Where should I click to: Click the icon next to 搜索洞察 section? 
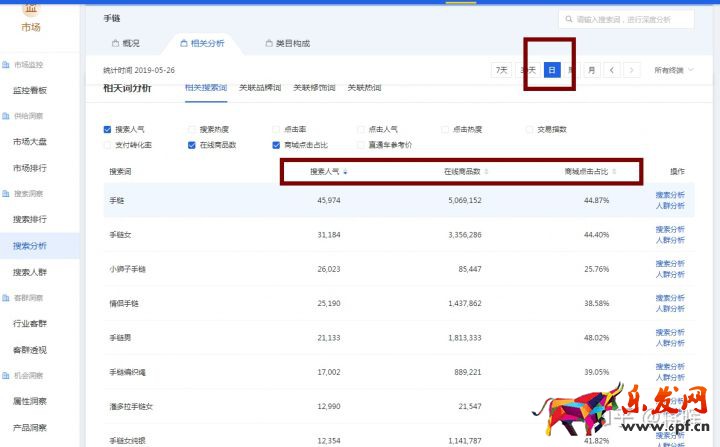point(6,193)
